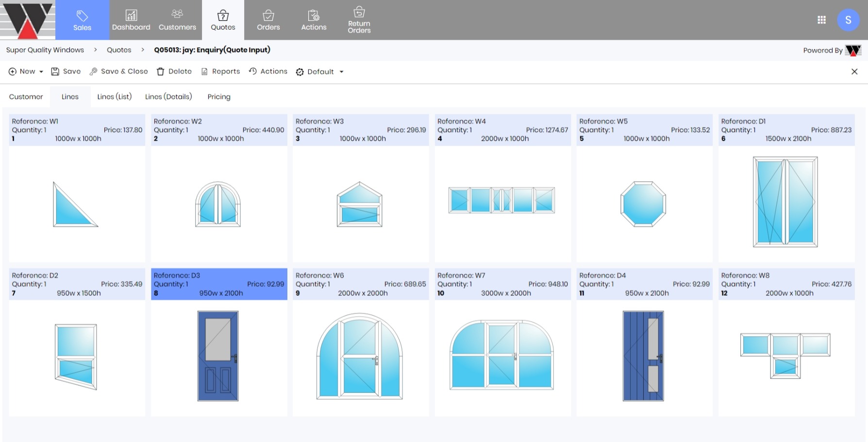Open Reports from the toolbar
This screenshot has height=442, width=868.
(221, 71)
